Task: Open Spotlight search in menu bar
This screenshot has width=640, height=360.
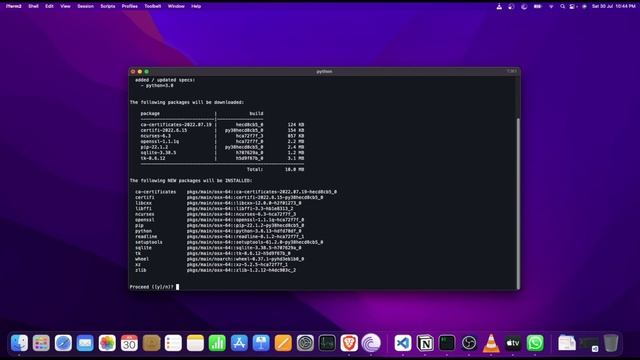Action: [562, 6]
